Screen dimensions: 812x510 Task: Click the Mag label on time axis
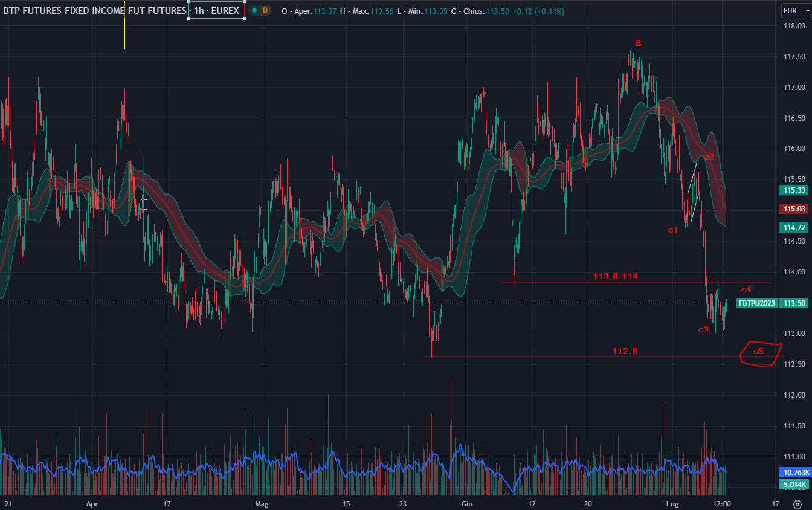pyautogui.click(x=262, y=503)
